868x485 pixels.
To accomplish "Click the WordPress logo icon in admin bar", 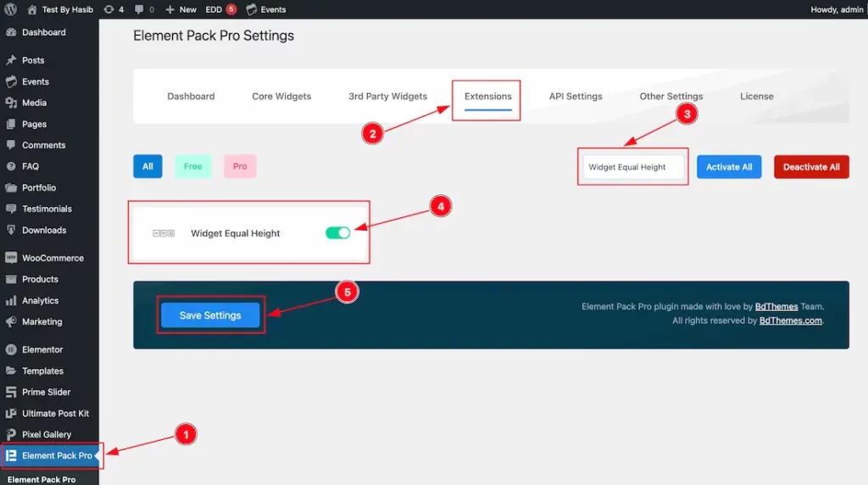I will coord(10,9).
